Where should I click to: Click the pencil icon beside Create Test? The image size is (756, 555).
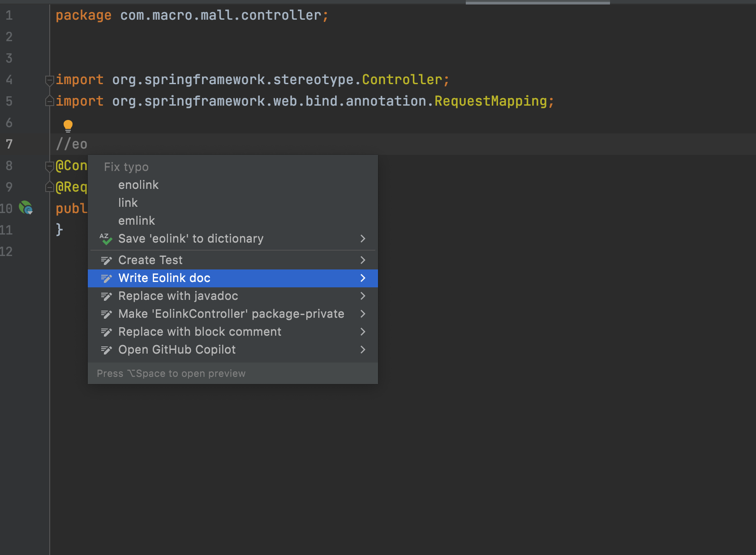106,260
